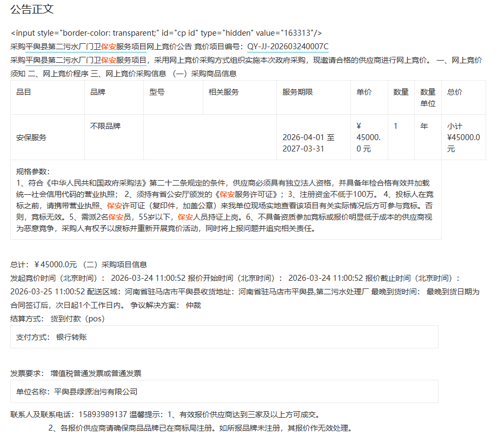Click the 总价 column header
This screenshot has width=504, height=448.
(x=454, y=93)
